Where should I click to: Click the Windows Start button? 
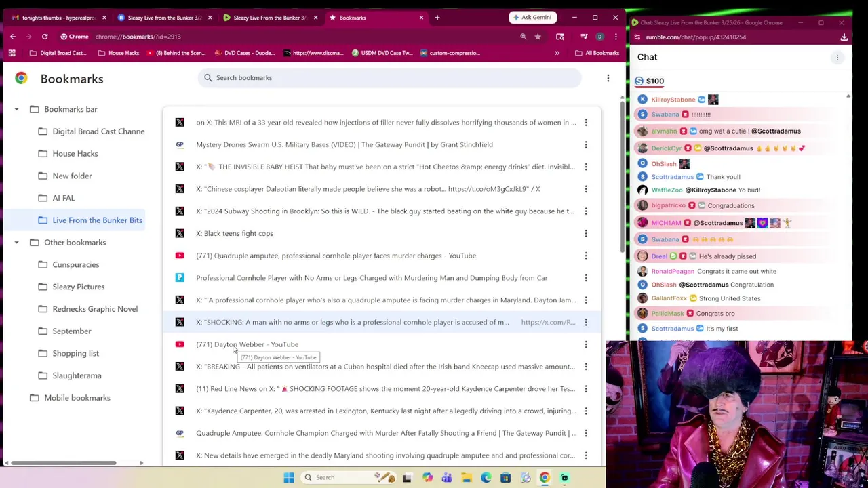coord(289,477)
